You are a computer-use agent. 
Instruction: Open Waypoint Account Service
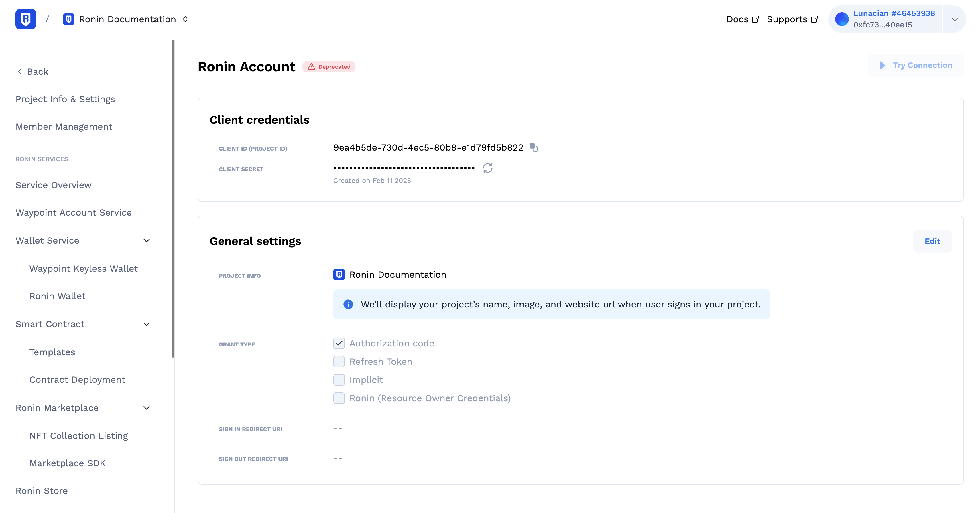(x=74, y=213)
